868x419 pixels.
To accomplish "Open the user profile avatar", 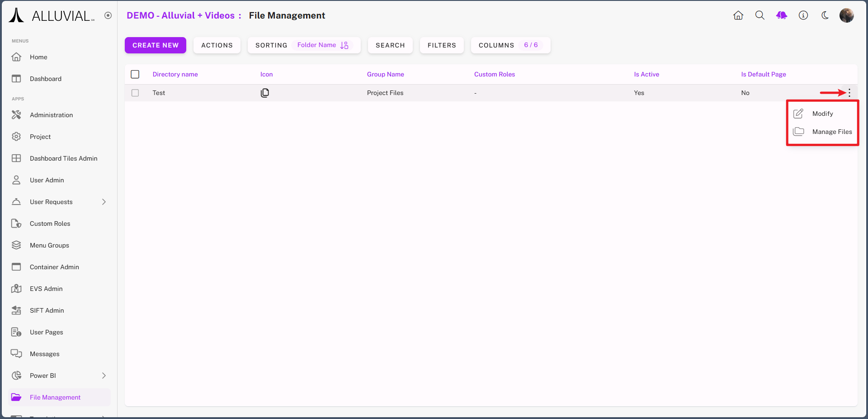I will pos(846,15).
